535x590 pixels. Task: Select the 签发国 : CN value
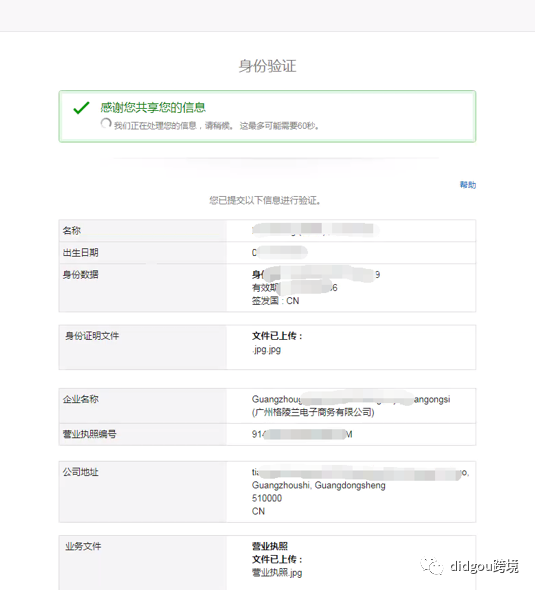click(275, 301)
